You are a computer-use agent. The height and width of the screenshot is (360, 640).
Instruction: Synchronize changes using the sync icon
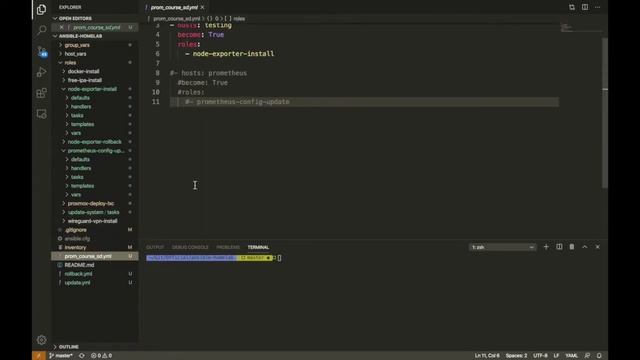tap(82, 356)
